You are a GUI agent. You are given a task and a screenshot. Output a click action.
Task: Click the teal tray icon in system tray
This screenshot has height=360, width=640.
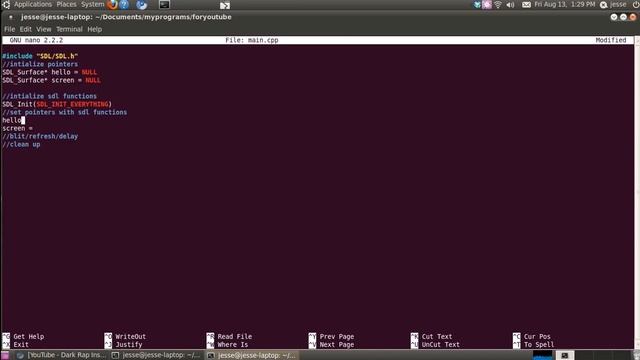477,4
